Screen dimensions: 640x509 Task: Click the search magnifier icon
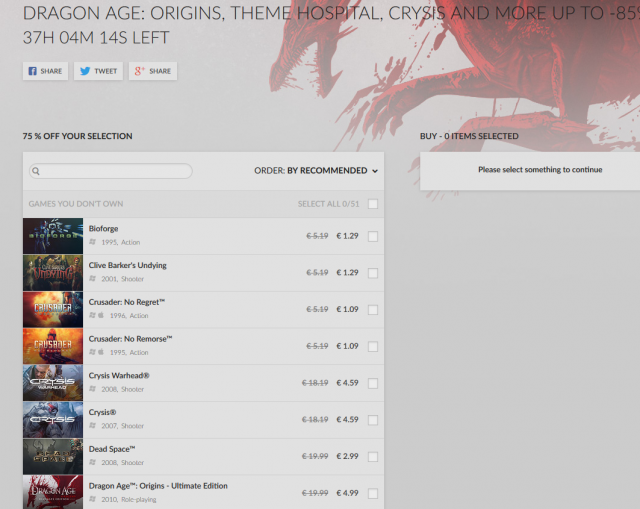36,171
